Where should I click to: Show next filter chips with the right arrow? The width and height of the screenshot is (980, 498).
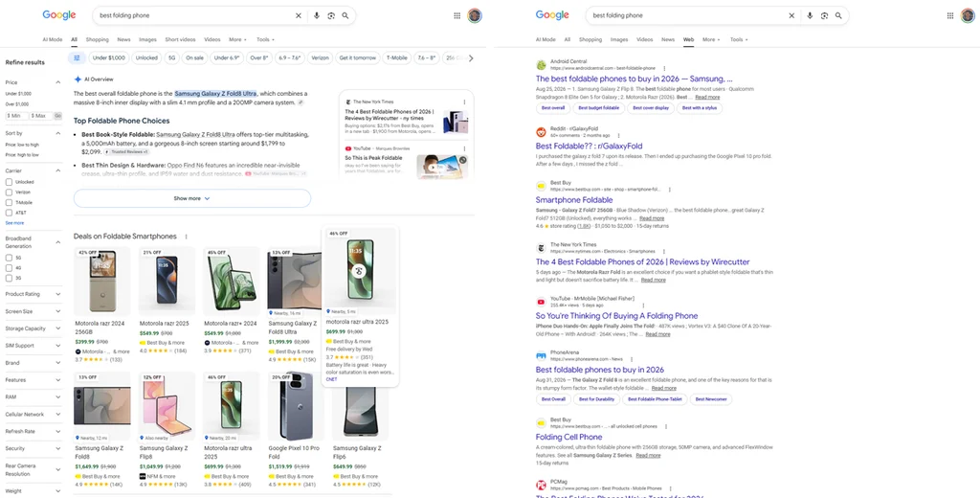[x=471, y=58]
